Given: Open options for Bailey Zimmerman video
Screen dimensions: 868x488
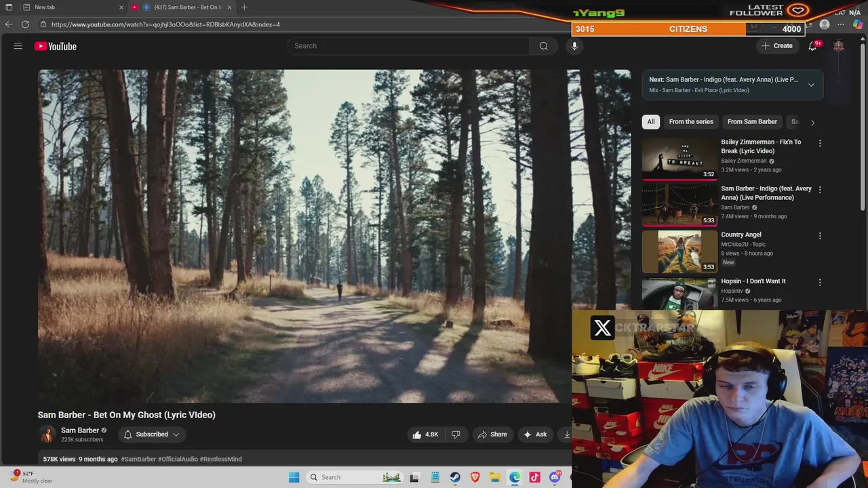Looking at the screenshot, I should 820,143.
